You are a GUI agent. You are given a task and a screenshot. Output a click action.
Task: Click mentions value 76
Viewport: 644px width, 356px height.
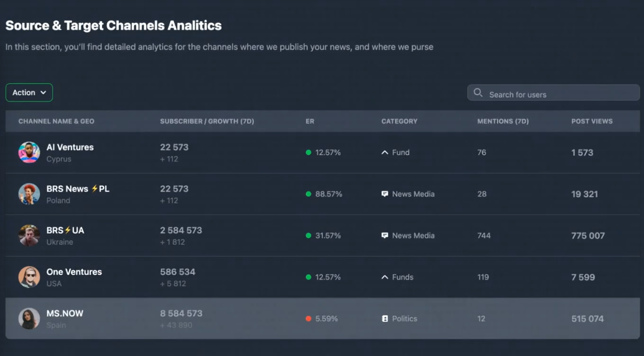point(482,152)
